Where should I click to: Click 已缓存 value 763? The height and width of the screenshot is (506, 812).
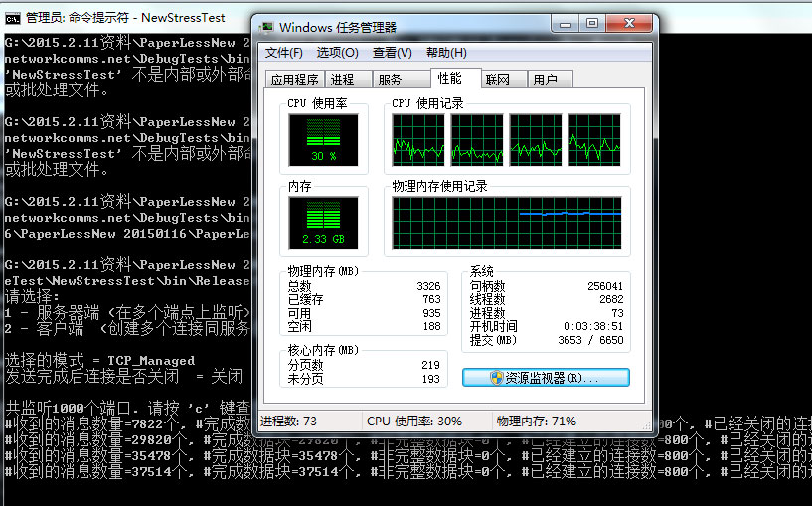coord(431,299)
